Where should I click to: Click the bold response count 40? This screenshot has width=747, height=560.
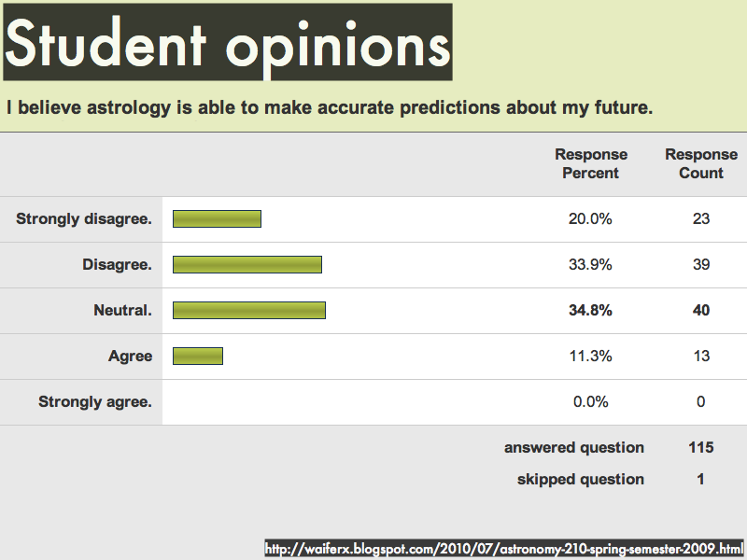point(701,310)
